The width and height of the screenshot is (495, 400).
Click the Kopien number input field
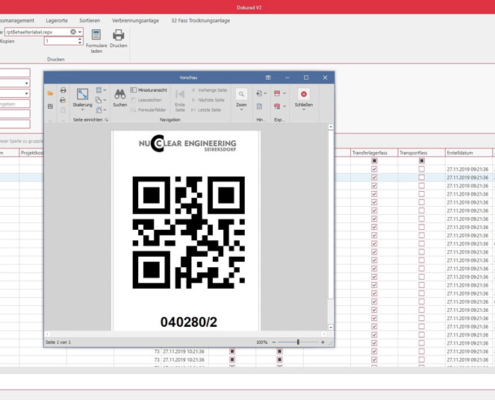pyautogui.click(x=61, y=41)
